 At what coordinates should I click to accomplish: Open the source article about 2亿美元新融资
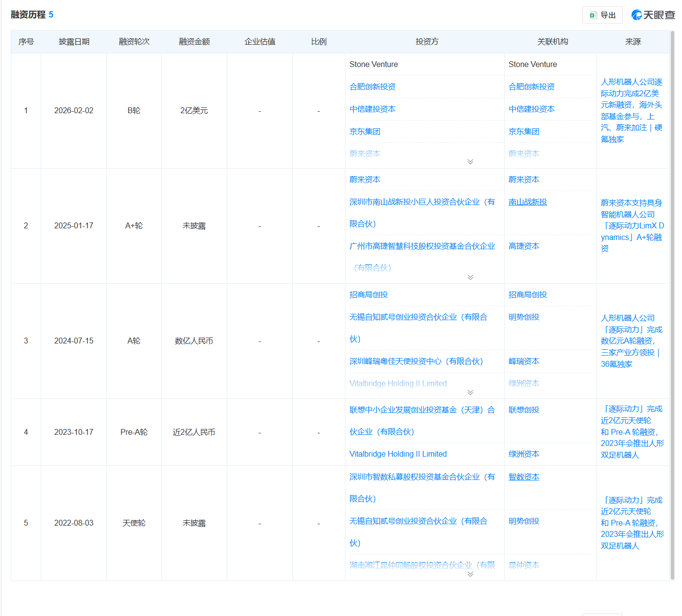tap(631, 110)
